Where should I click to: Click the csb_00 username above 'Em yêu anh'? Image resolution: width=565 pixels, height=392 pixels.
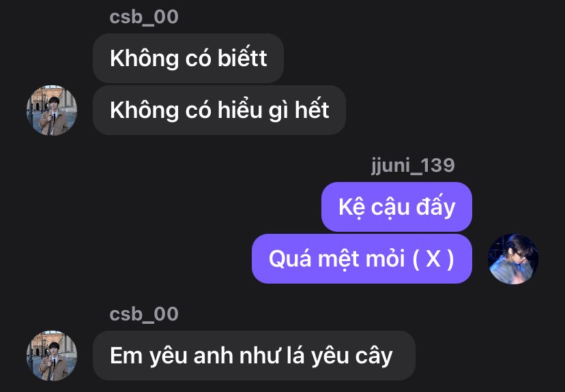[x=144, y=314]
